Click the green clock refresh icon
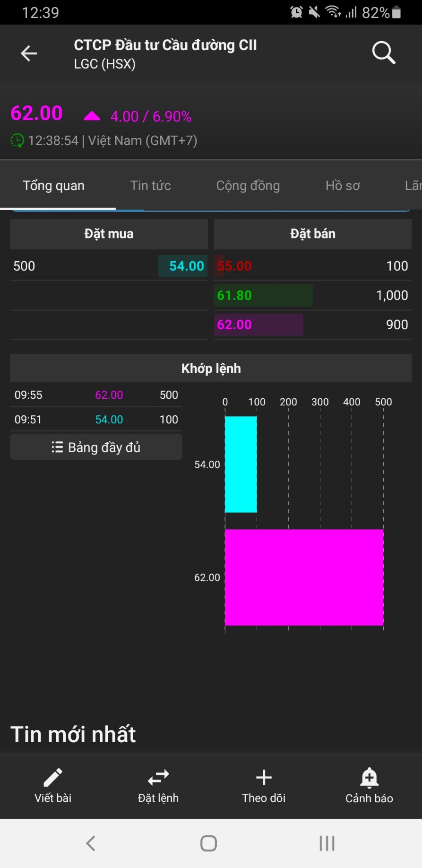Viewport: 422px width, 868px height. pos(17,140)
